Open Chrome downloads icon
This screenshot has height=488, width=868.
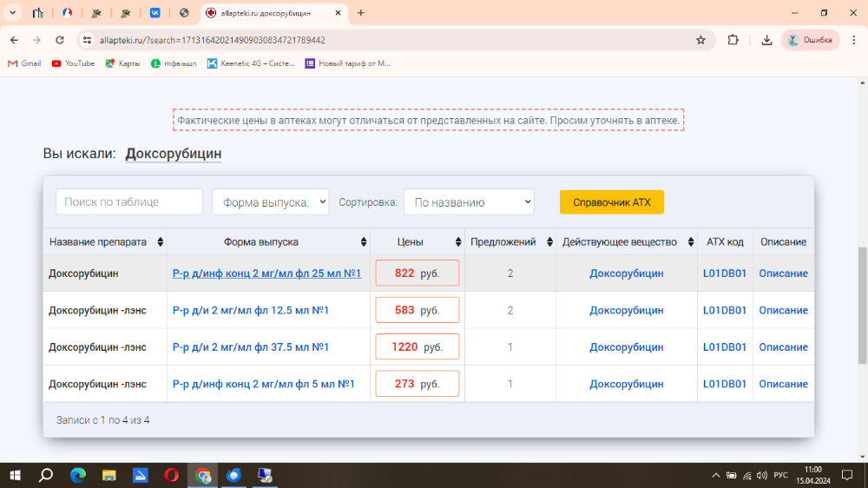coord(766,40)
